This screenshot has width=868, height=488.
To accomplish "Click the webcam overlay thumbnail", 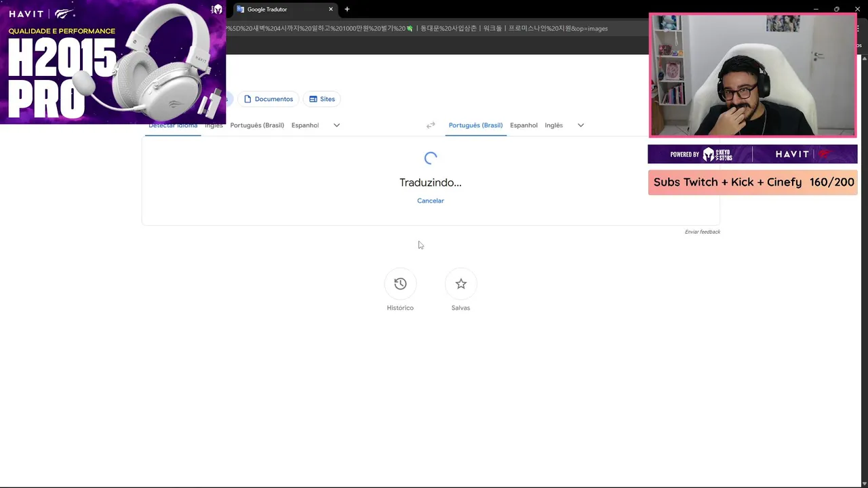I will click(753, 75).
